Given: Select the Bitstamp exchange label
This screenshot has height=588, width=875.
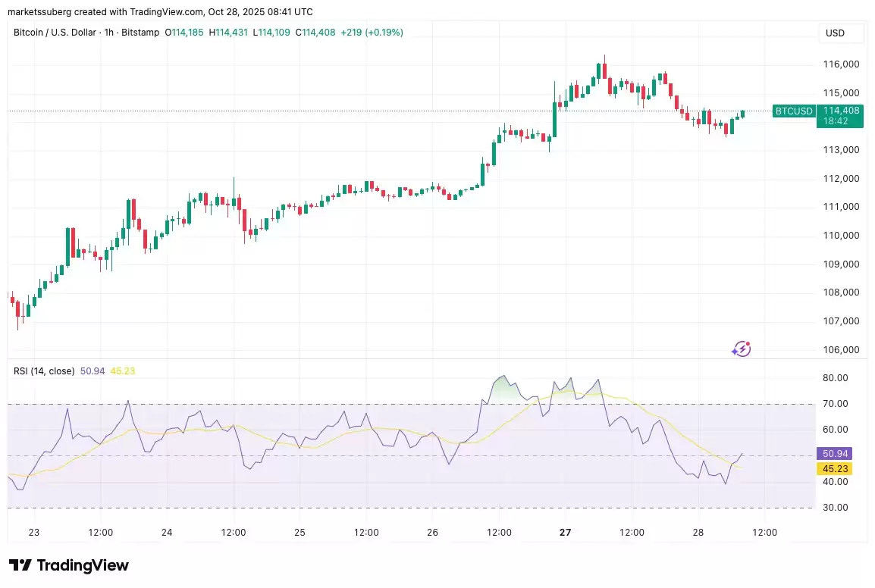Looking at the screenshot, I should click(140, 33).
